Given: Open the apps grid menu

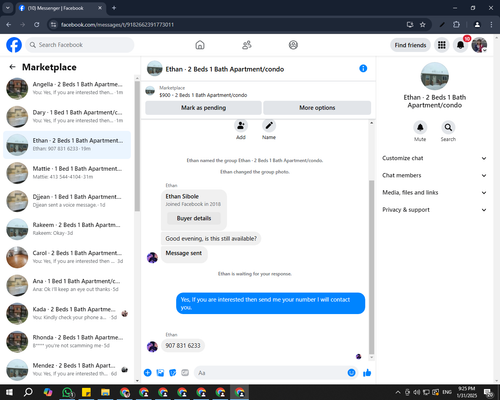Looking at the screenshot, I should pos(442,45).
